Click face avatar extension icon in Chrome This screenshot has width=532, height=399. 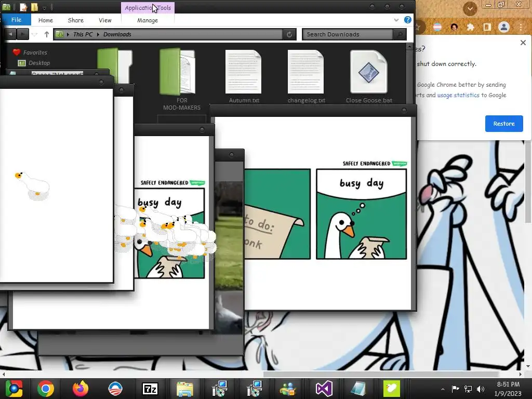tap(454, 27)
